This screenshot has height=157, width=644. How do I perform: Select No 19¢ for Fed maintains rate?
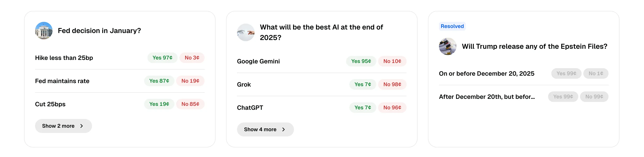[x=190, y=81]
